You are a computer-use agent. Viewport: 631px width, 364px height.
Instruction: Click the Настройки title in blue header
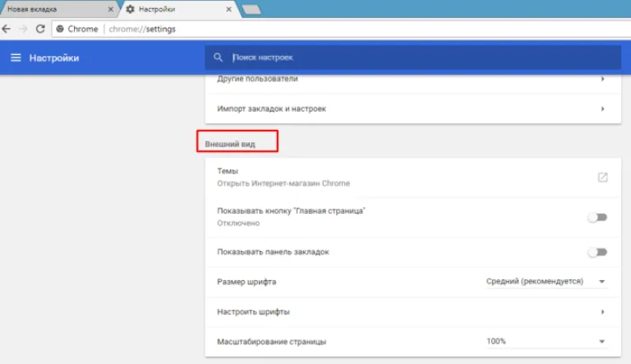tap(54, 58)
